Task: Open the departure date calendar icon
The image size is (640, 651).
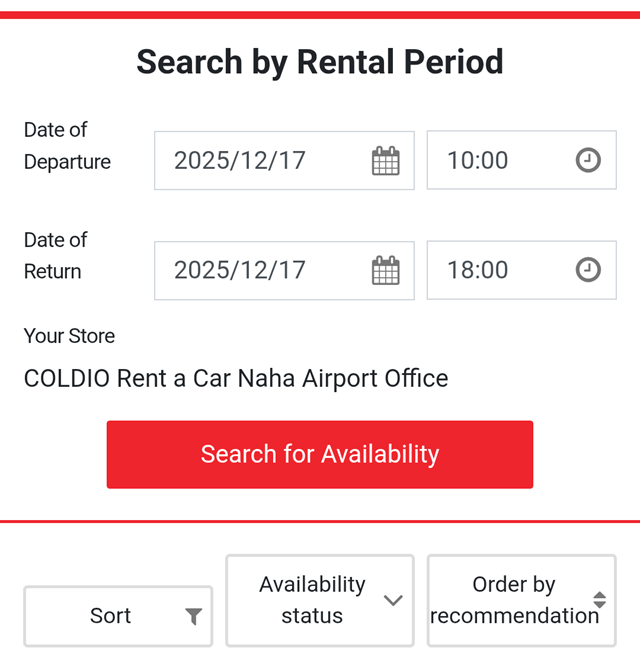Action: (x=385, y=161)
